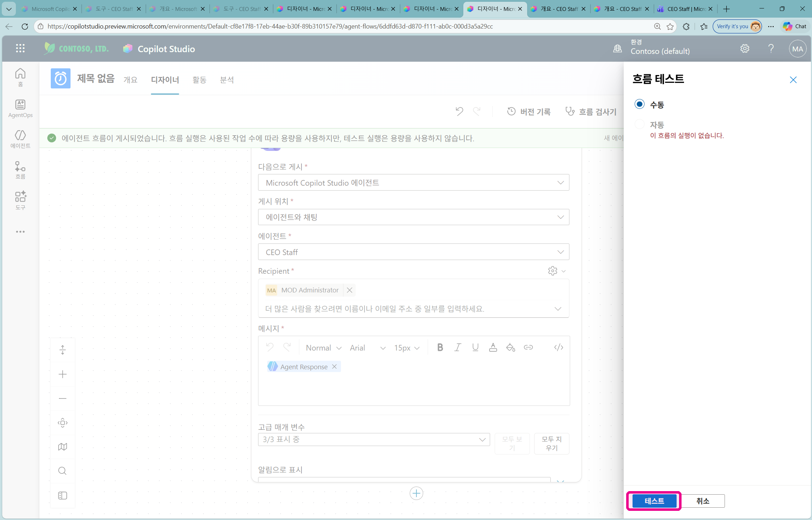Select the 자동 radio option
Screen dimensions: 812x520
point(639,124)
